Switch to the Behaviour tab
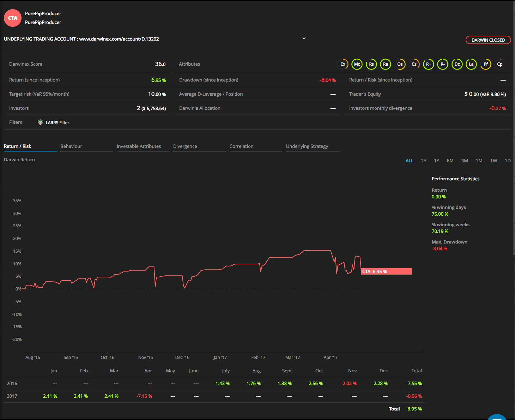 [87, 146]
